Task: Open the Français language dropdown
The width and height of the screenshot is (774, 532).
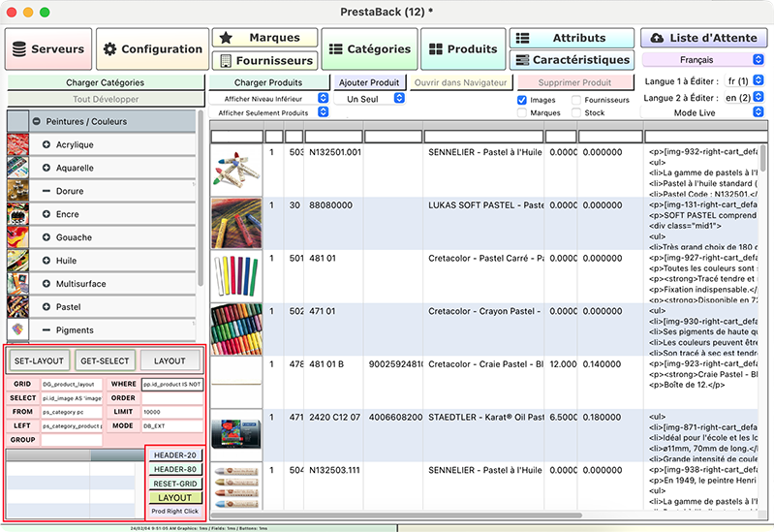Action: (703, 60)
